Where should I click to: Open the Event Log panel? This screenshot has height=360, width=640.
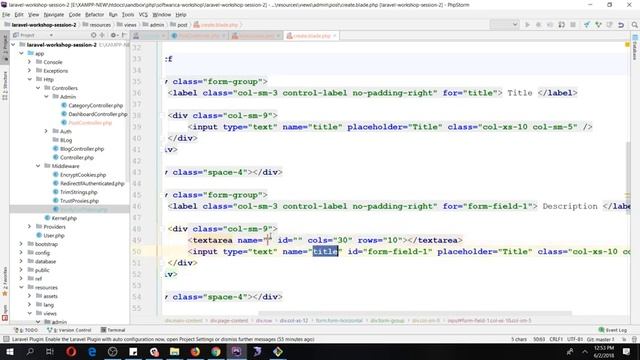(612, 330)
